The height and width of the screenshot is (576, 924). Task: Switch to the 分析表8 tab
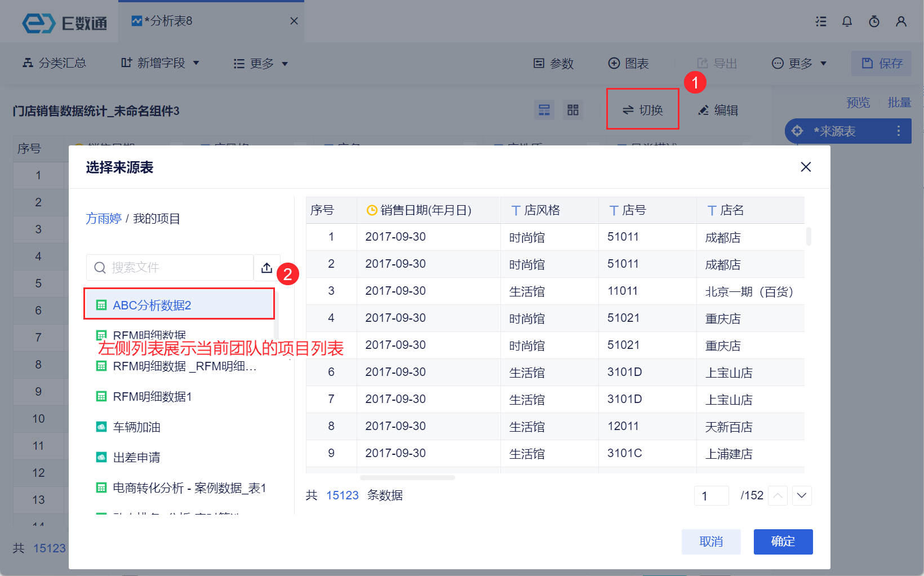pyautogui.click(x=211, y=21)
